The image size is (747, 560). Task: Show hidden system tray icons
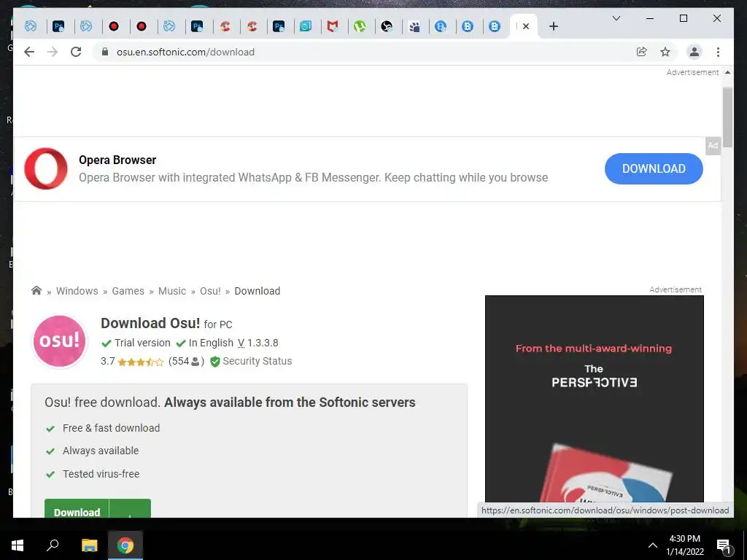[653, 545]
